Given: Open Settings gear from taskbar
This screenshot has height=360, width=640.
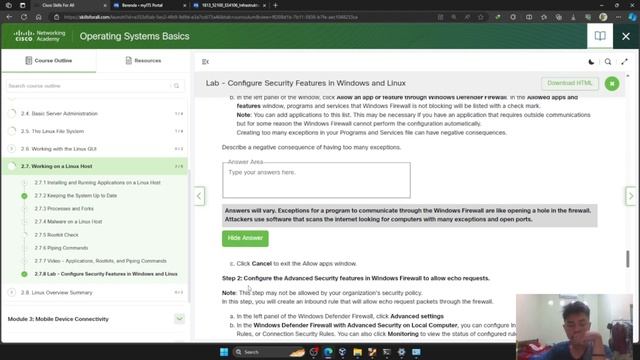Looking at the screenshot, I should tap(401, 352).
